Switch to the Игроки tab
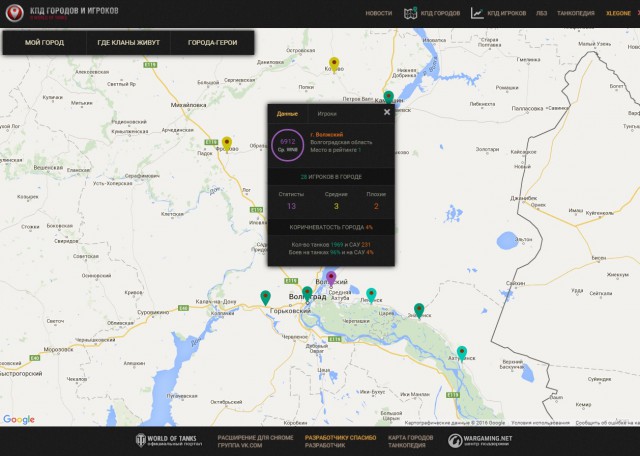 click(x=327, y=114)
